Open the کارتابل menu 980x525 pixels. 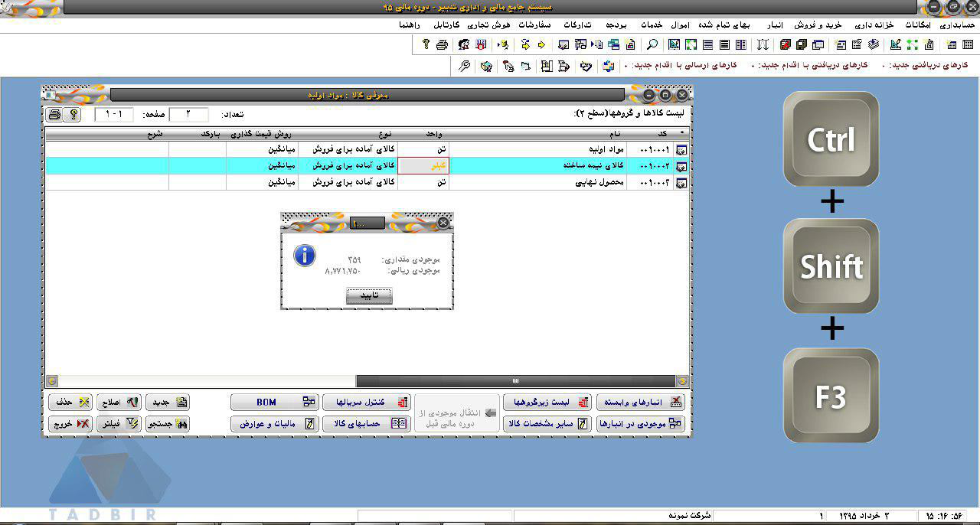tap(446, 24)
